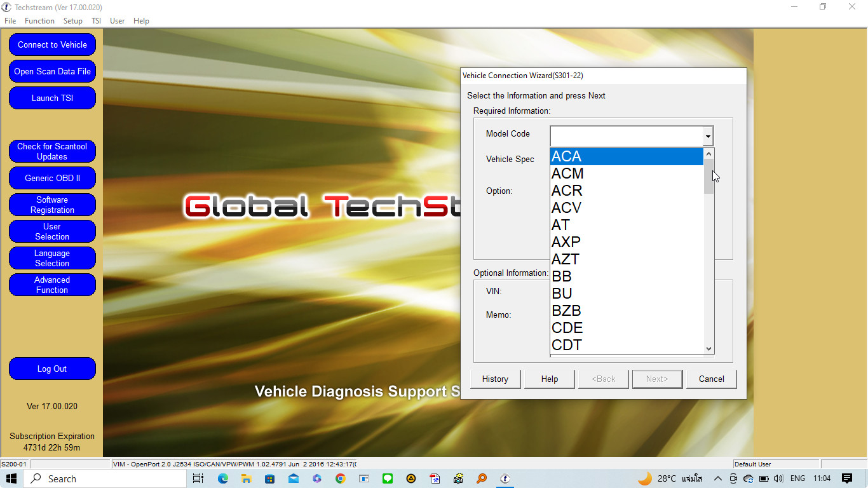This screenshot has height=488, width=868.
Task: Open File Explorer from the taskbar
Action: 246,478
